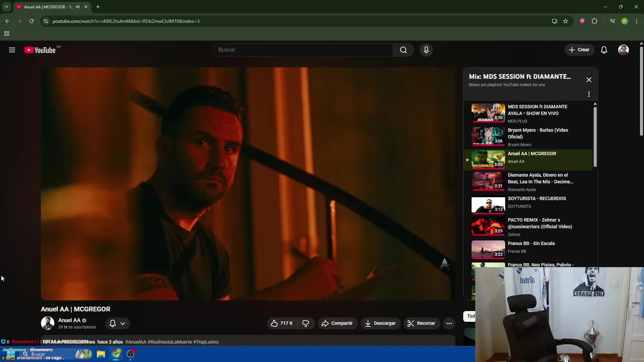
Task: Click the search magnifier button
Action: tap(404, 50)
